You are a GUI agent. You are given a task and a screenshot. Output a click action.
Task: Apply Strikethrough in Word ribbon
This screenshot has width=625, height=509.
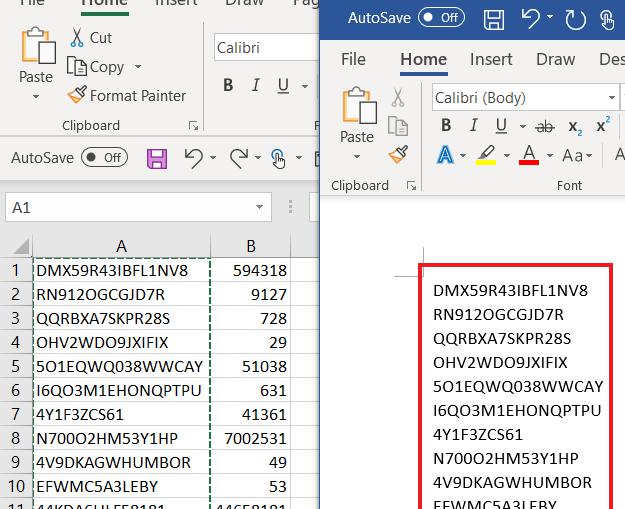[545, 127]
